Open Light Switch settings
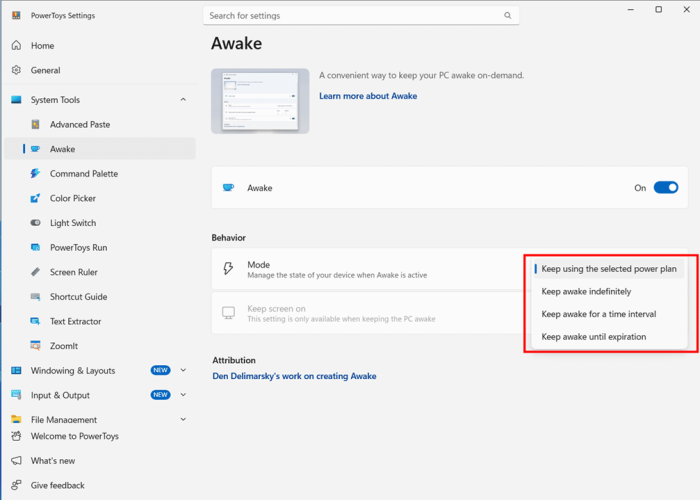 click(100, 223)
